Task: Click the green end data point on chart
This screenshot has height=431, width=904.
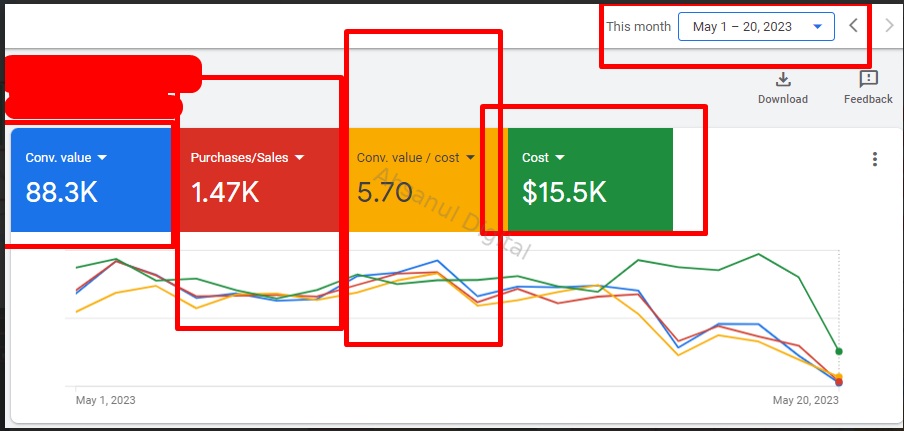Action: [x=839, y=351]
